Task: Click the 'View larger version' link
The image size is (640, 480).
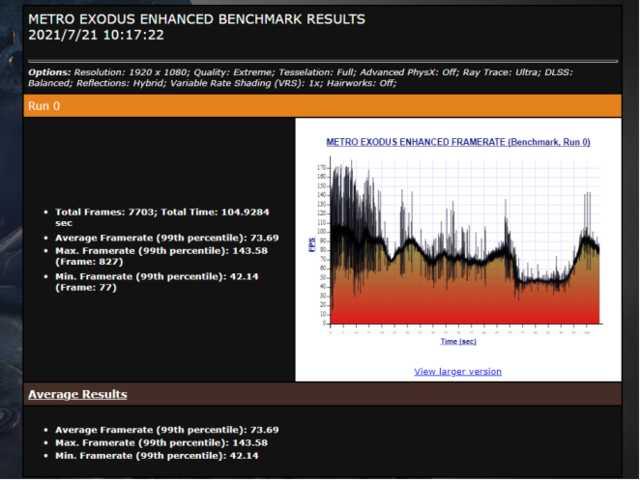Action: coord(458,371)
